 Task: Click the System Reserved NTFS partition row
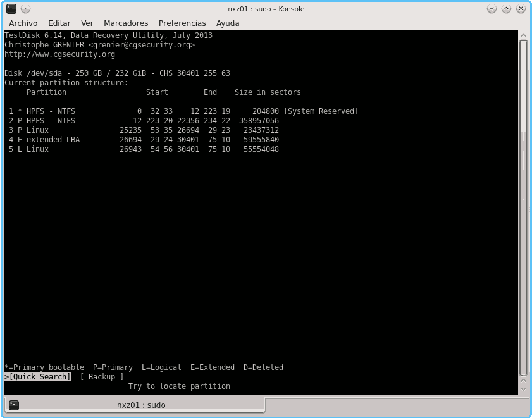183,111
